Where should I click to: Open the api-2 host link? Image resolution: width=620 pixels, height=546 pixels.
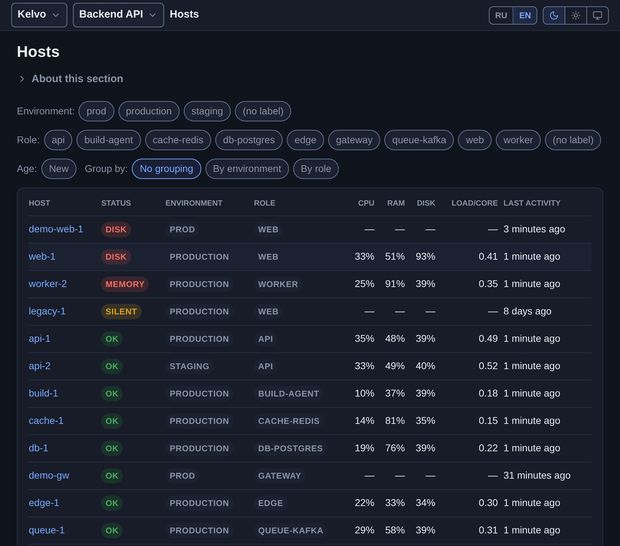click(x=40, y=366)
